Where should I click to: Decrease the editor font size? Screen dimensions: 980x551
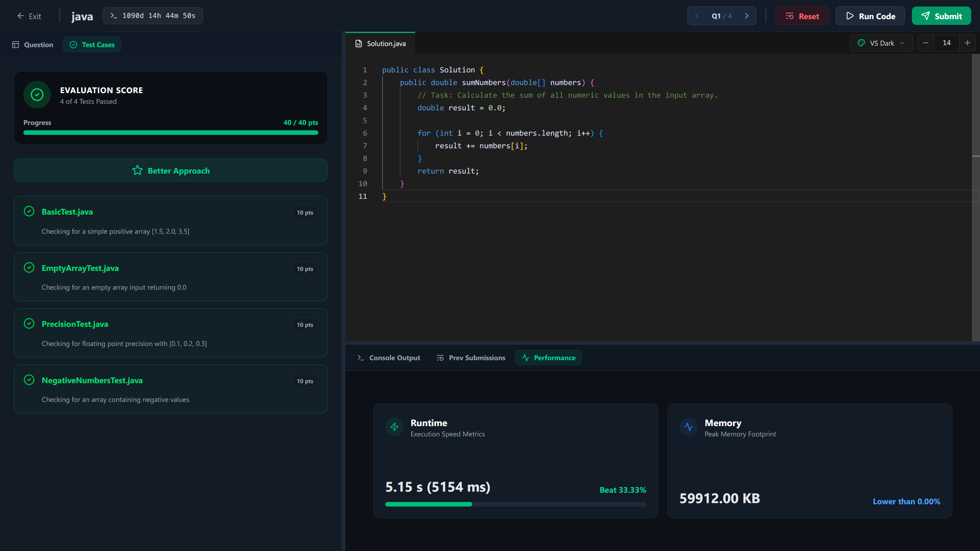pyautogui.click(x=926, y=43)
